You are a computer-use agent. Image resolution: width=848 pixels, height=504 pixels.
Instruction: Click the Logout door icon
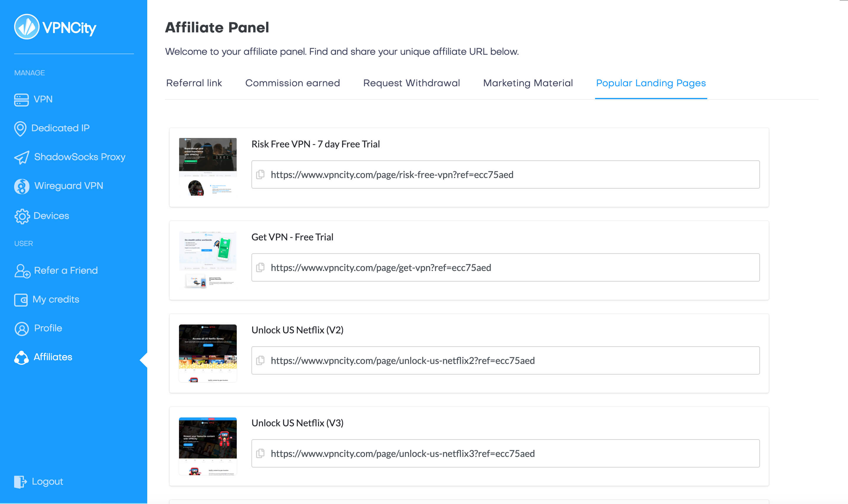[x=20, y=482]
